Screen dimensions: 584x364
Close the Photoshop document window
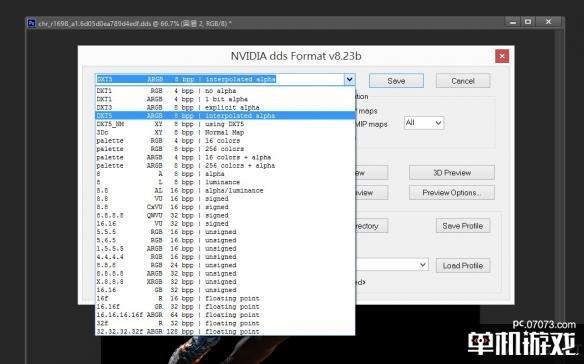[x=548, y=22]
